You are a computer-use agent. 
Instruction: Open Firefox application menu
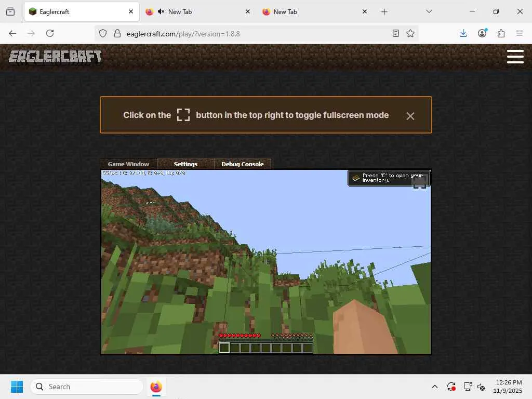click(520, 33)
